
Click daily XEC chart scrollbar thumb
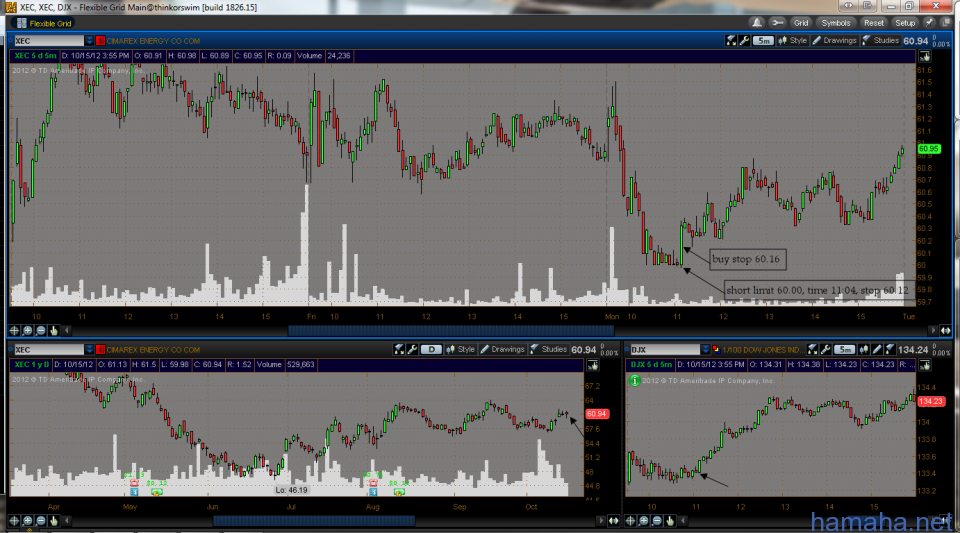point(314,521)
